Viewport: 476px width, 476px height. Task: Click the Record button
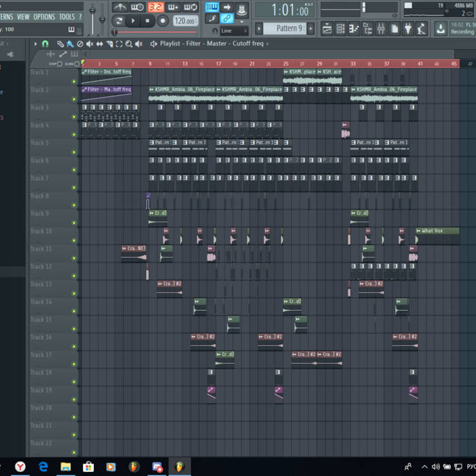coord(163,21)
